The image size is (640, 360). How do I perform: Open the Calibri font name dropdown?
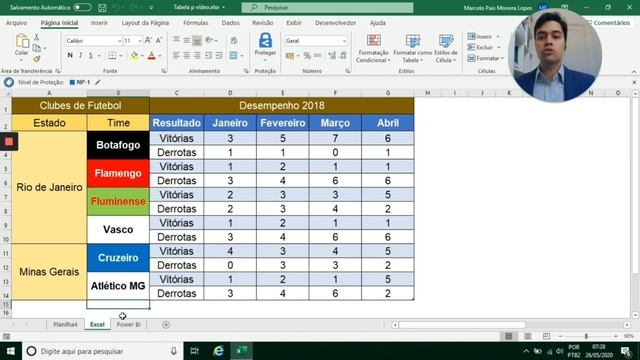(x=119, y=41)
